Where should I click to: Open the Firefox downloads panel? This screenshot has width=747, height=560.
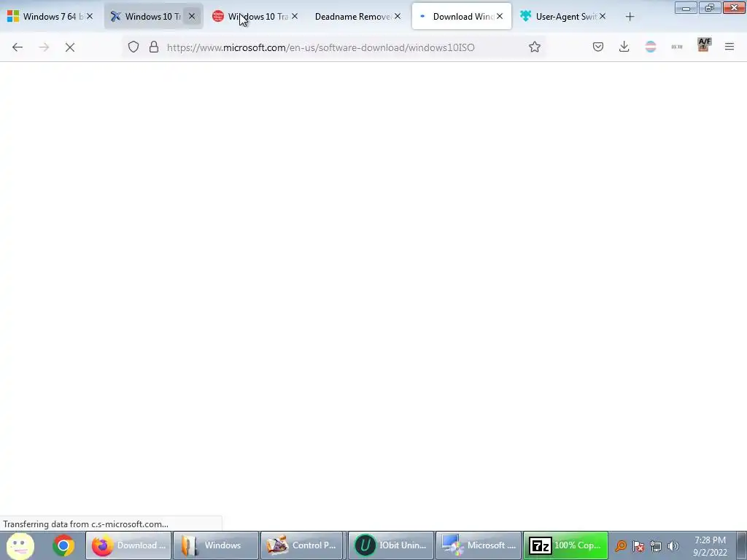[x=624, y=47]
